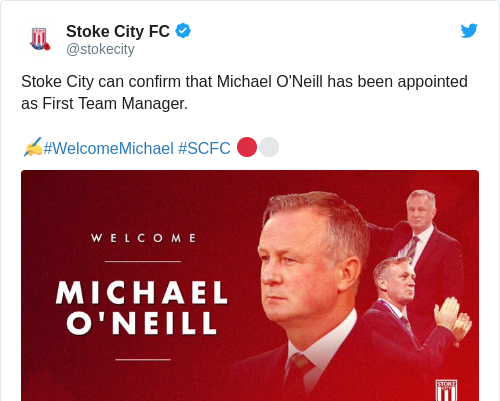Click the tweet text about Michael O'Neill's appointment
Viewport: 500px width, 401px height.
244,92
